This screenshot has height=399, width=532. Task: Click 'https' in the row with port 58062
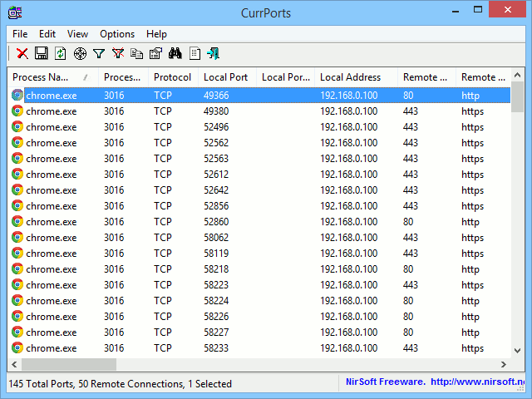tap(472, 238)
